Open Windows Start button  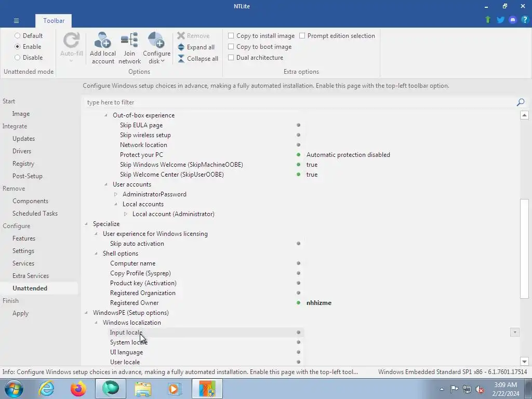14,389
